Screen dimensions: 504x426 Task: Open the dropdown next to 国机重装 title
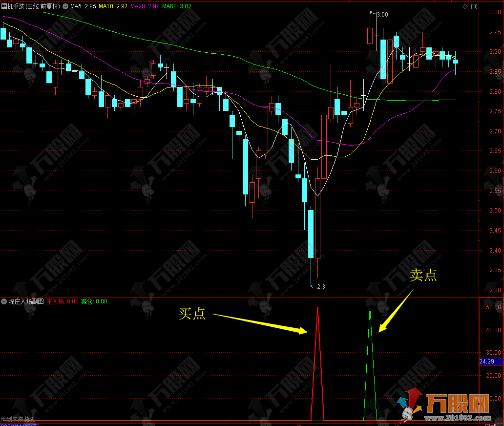click(x=65, y=6)
